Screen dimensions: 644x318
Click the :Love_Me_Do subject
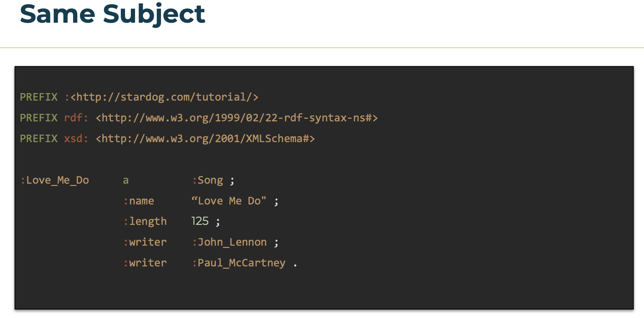55,180
